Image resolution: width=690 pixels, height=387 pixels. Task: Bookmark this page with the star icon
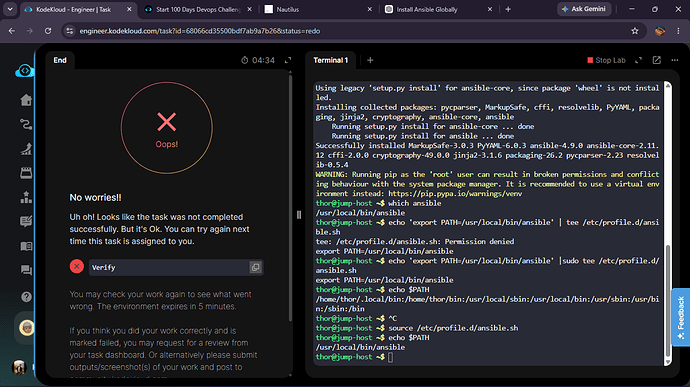(x=635, y=31)
